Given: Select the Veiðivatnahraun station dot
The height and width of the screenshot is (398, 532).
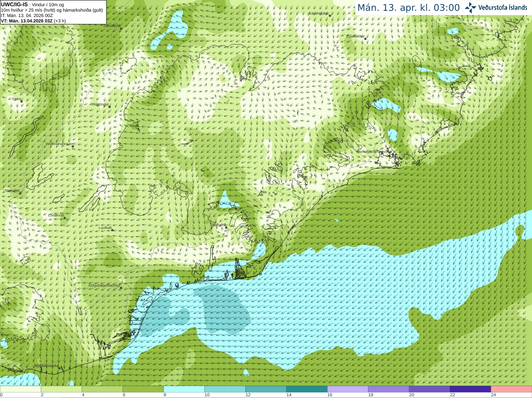Looking at the screenshot, I should [x=73, y=146].
